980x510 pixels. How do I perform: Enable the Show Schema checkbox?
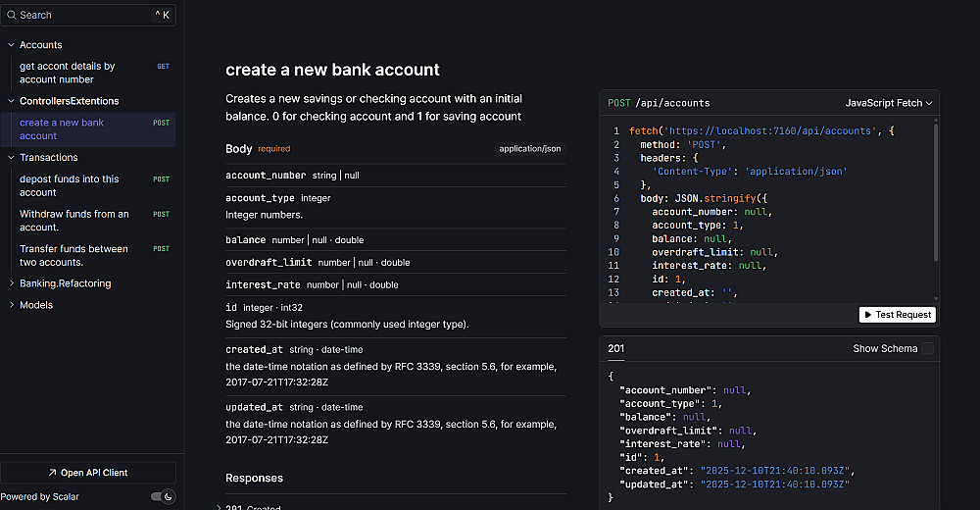coord(927,348)
